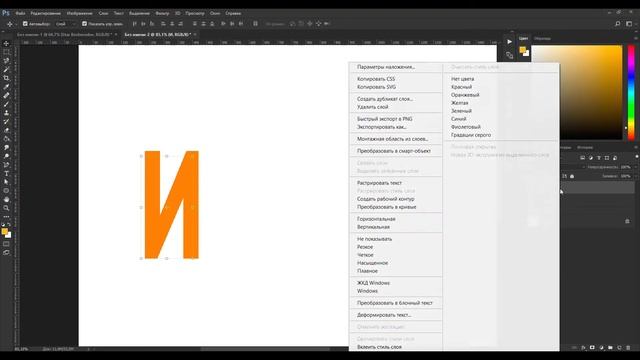Open the Файл menu
Viewport: 640px width, 360px height.
coord(20,13)
